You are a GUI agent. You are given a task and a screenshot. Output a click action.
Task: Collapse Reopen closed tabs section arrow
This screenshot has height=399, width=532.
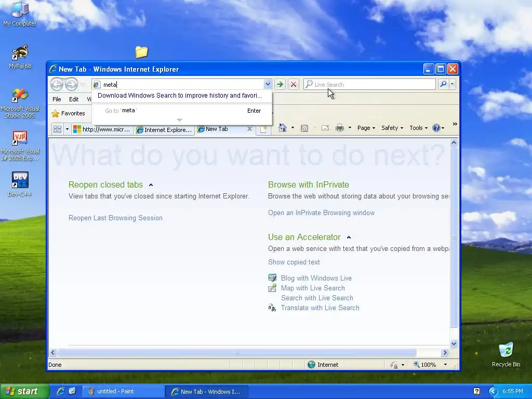point(151,185)
